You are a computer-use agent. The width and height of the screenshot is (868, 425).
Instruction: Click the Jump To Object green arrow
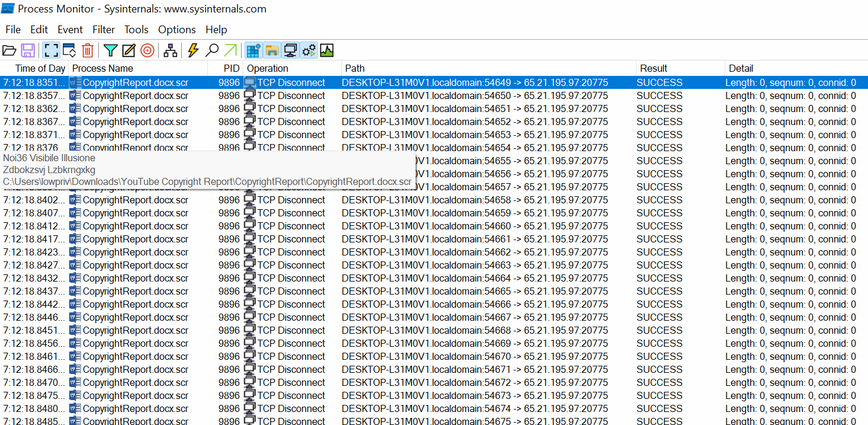[230, 50]
